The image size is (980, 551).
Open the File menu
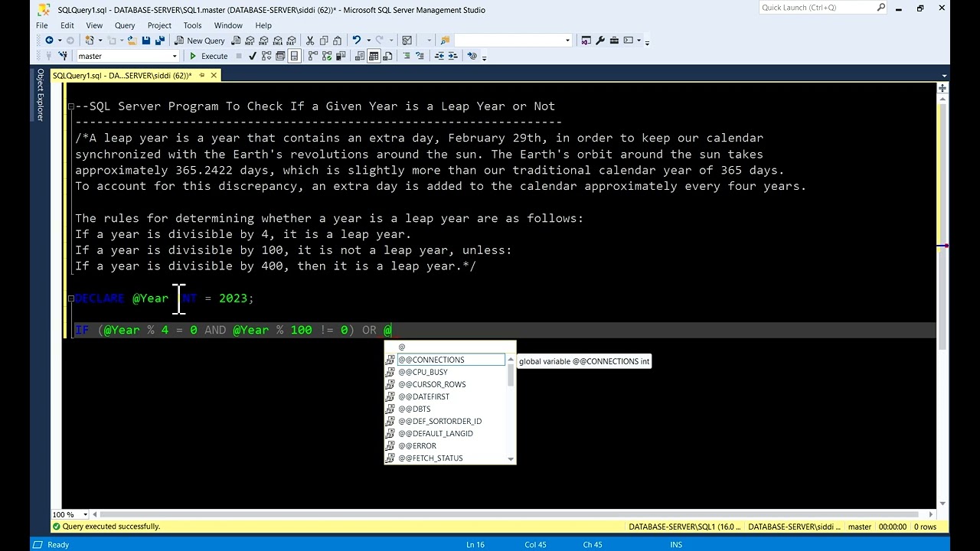41,25
